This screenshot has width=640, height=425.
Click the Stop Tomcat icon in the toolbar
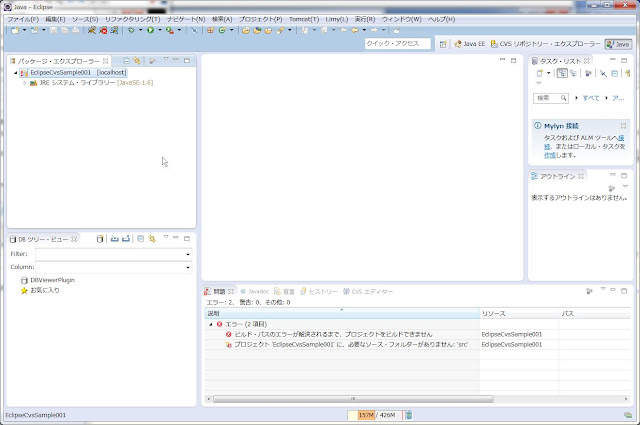103,30
